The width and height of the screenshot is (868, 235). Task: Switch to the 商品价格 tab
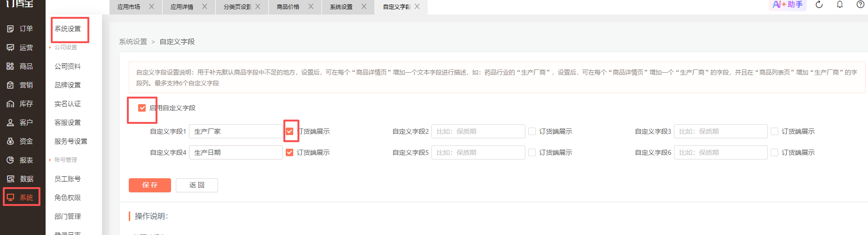[x=288, y=7]
